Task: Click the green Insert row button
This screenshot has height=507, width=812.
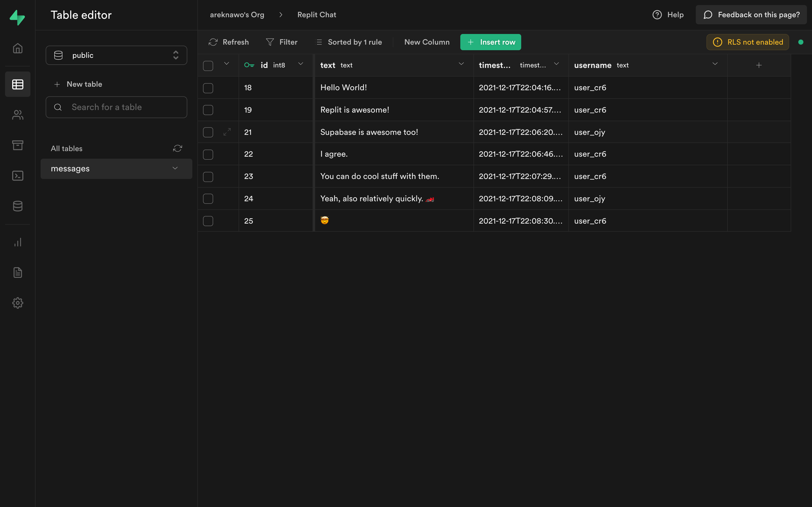Action: pos(490,42)
